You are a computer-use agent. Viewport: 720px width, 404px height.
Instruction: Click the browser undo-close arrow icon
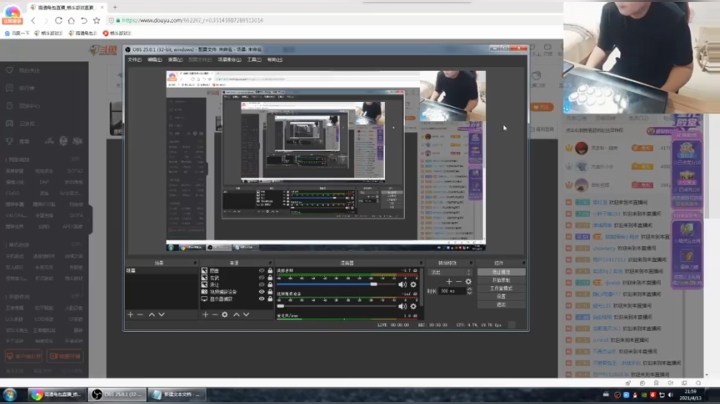84,21
